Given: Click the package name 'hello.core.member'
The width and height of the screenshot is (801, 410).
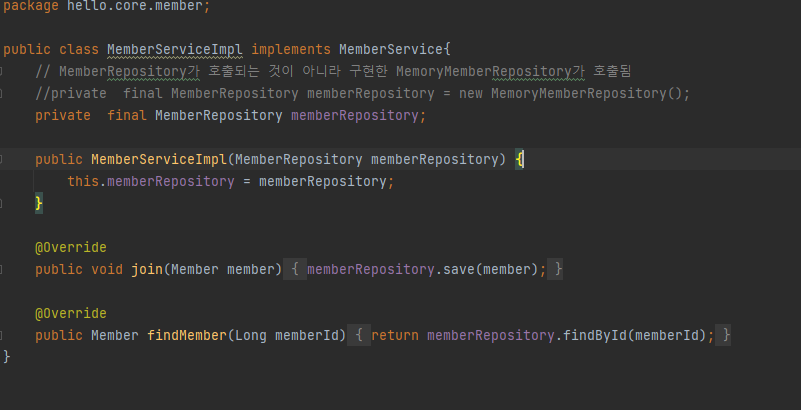Looking at the screenshot, I should (x=135, y=6).
